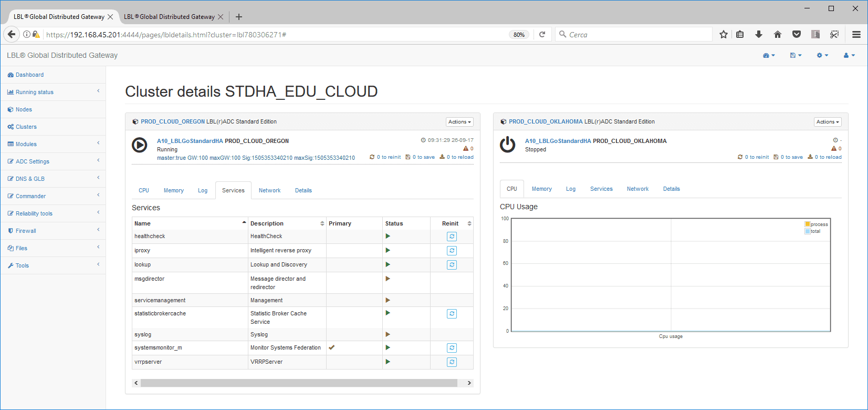Viewport: 868px width, 410px height.
Task: Click the Oregon '0 to reinit' link
Action: tap(385, 157)
